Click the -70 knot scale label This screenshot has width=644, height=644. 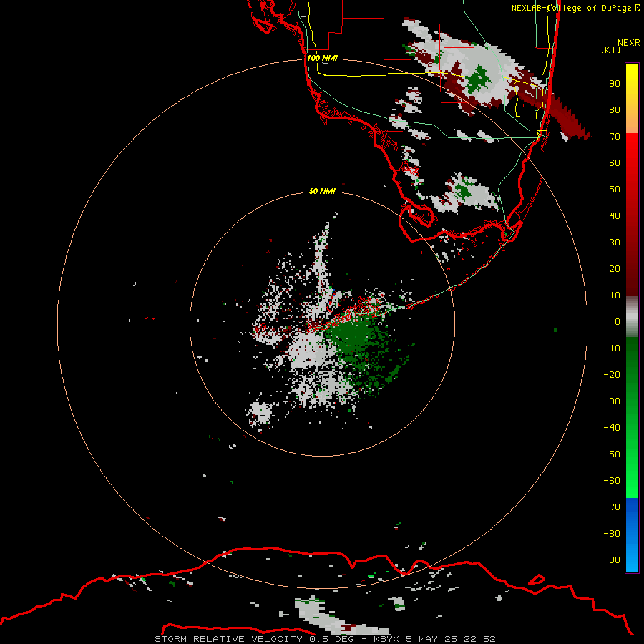(x=612, y=507)
